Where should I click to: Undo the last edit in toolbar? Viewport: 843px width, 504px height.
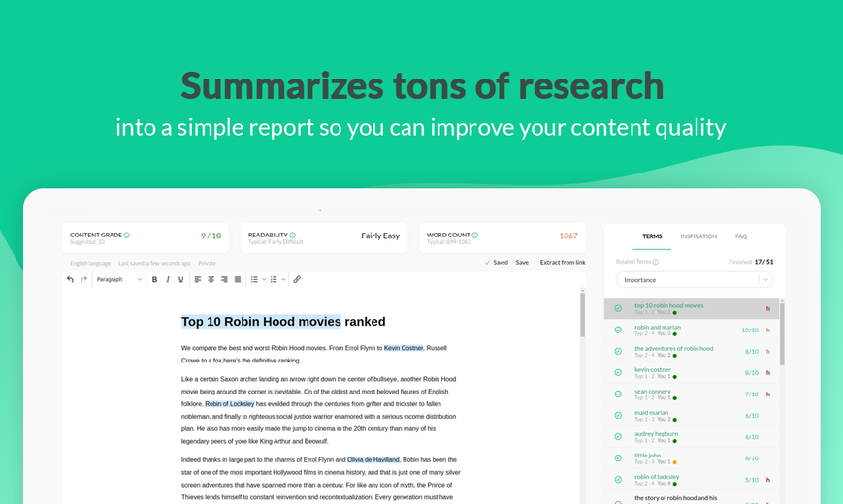tap(70, 279)
